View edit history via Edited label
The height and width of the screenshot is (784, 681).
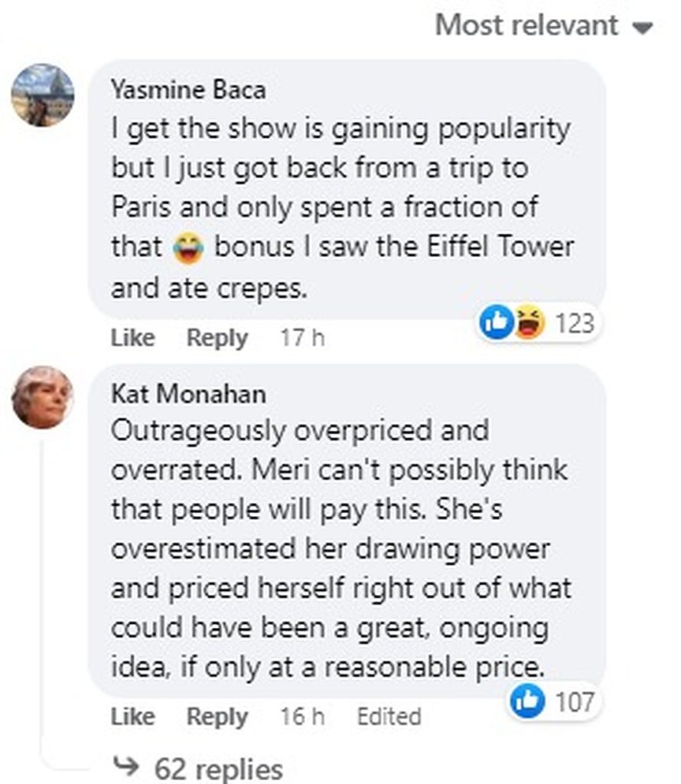click(x=389, y=717)
